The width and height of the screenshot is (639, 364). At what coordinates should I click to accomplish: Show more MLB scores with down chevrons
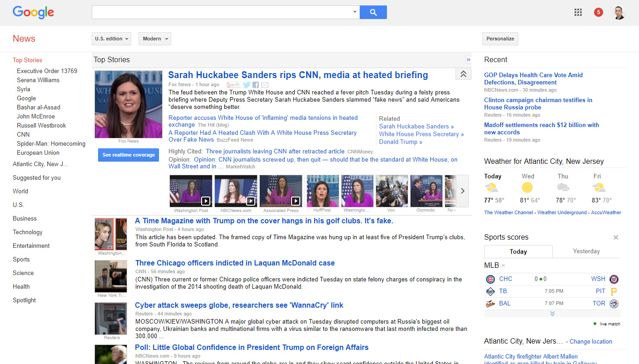tap(552, 314)
